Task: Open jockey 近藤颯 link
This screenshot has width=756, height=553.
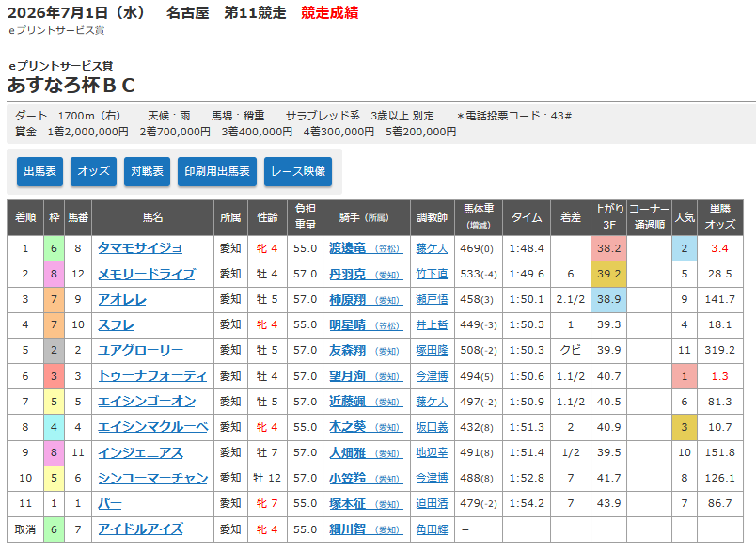Action: click(x=366, y=402)
